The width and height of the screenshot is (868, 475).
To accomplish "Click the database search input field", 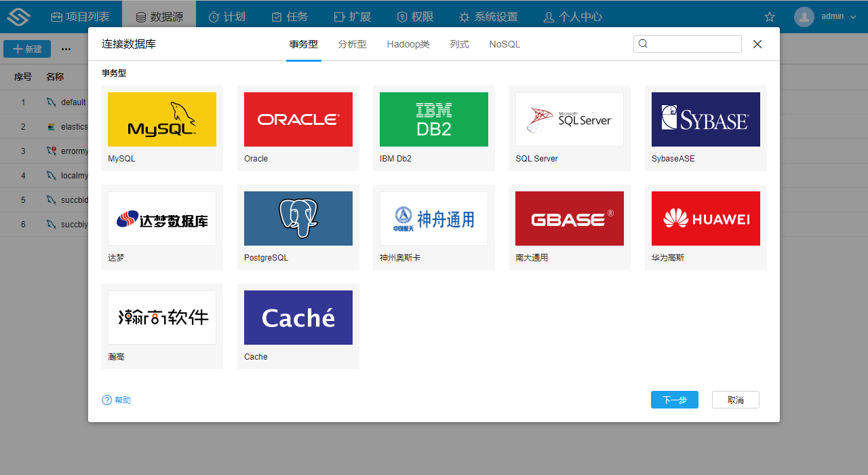I will pyautogui.click(x=693, y=44).
